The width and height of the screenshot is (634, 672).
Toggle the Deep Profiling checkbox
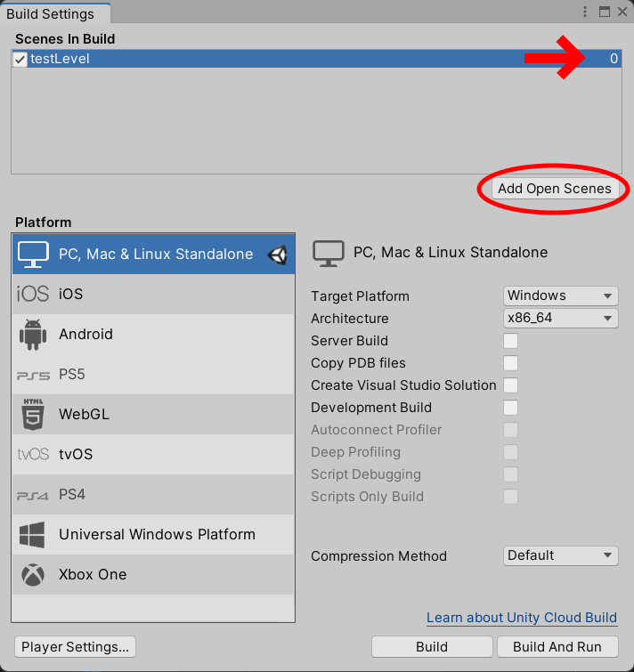(x=510, y=452)
